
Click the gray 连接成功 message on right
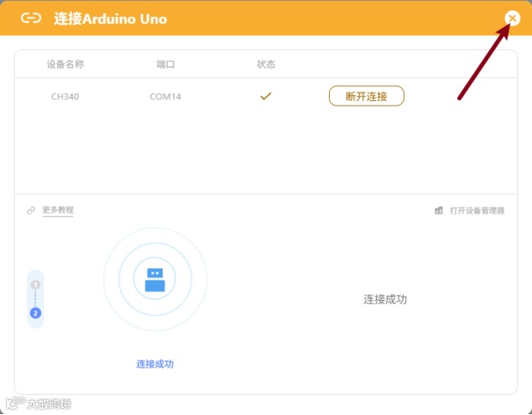[385, 299]
